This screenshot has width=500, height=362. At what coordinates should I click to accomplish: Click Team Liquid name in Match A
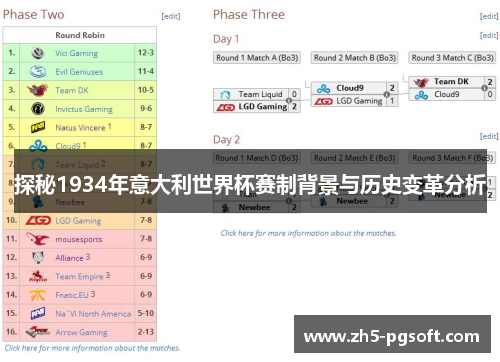[x=260, y=95]
